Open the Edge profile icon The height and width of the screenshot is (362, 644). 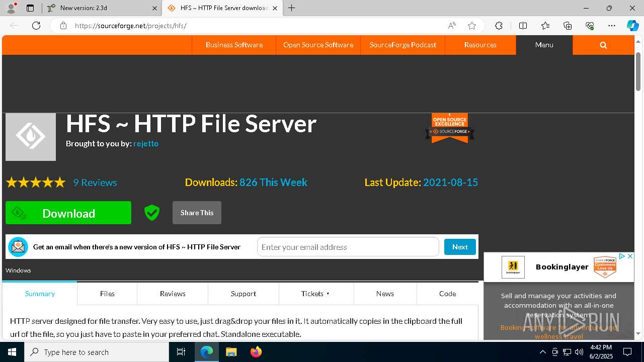click(11, 8)
